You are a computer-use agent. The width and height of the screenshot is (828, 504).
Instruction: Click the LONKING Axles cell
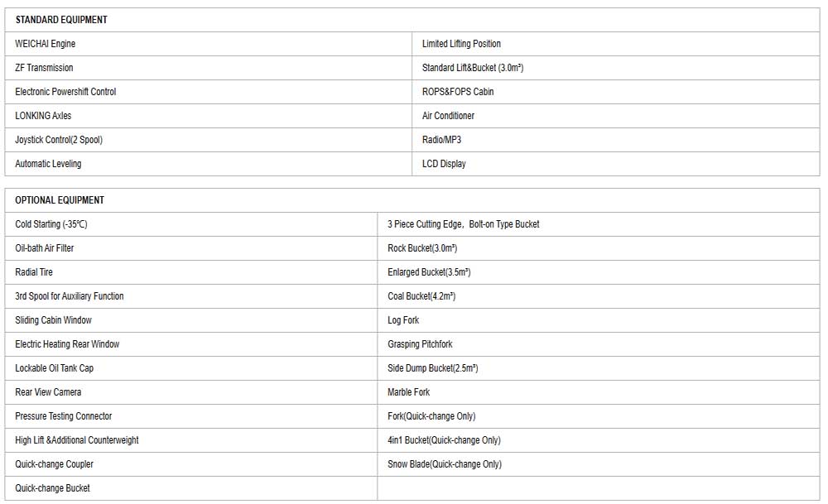208,116
